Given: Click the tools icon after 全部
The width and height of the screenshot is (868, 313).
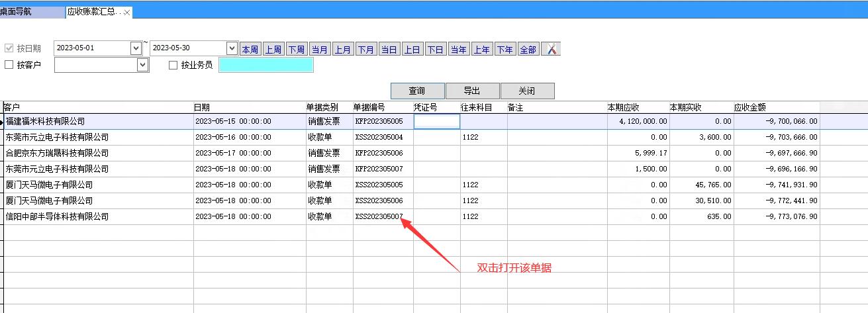Looking at the screenshot, I should (x=551, y=49).
